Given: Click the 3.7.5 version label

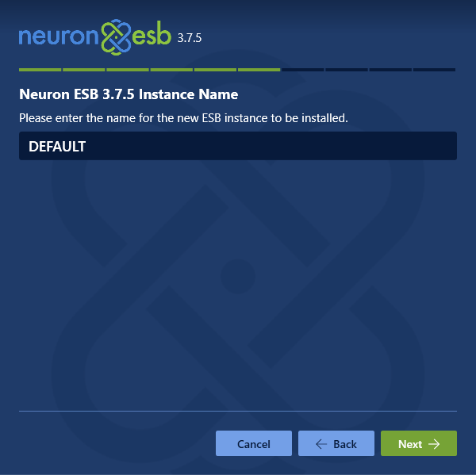Looking at the screenshot, I should click(x=190, y=38).
